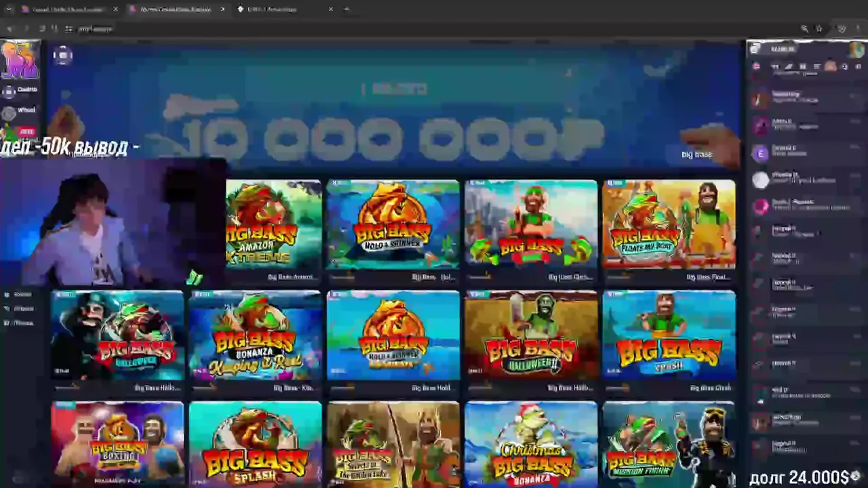Select third item in lower left sidebar list
Viewport: 868px width, 488px height.
pos(19,323)
